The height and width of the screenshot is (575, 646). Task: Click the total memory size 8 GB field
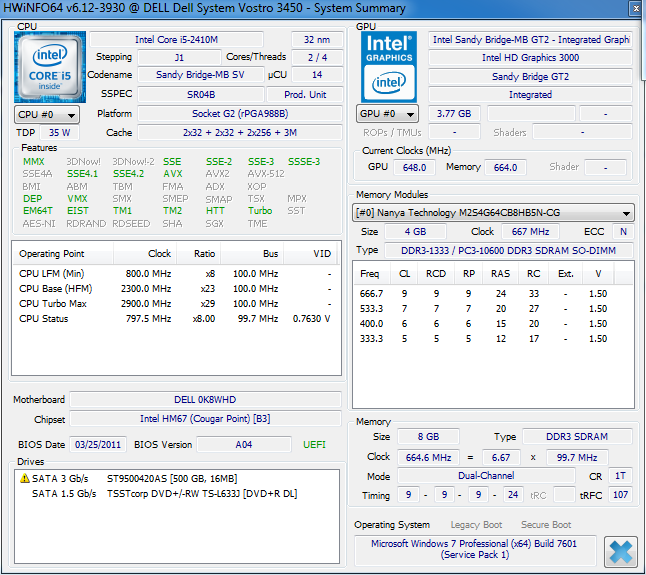point(428,436)
